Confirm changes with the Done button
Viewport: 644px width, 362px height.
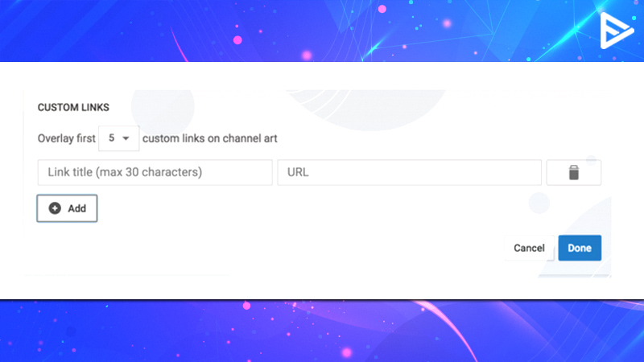[x=580, y=248]
